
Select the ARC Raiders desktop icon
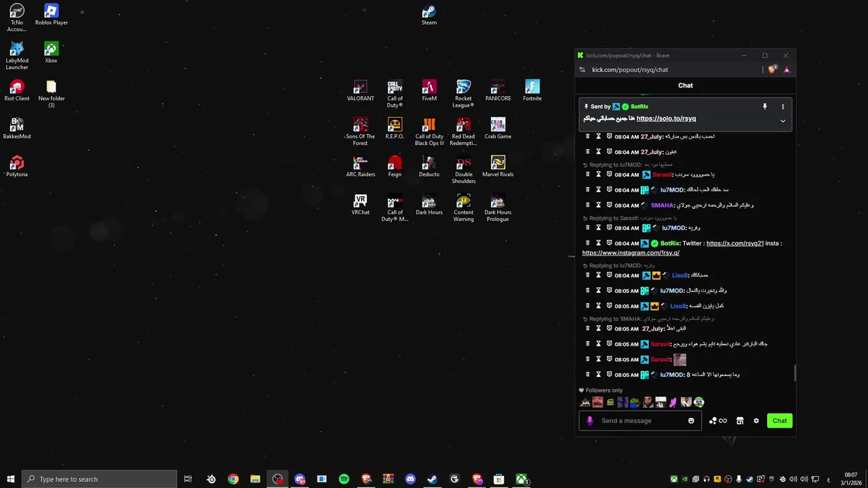pyautogui.click(x=360, y=167)
